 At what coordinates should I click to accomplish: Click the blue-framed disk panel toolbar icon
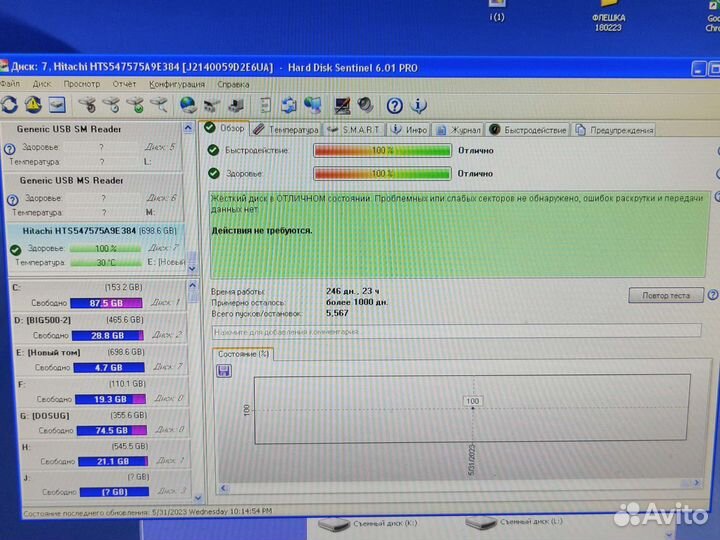click(57, 105)
